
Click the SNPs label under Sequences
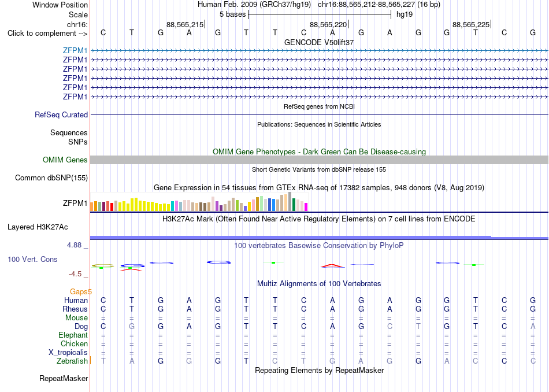(78, 142)
